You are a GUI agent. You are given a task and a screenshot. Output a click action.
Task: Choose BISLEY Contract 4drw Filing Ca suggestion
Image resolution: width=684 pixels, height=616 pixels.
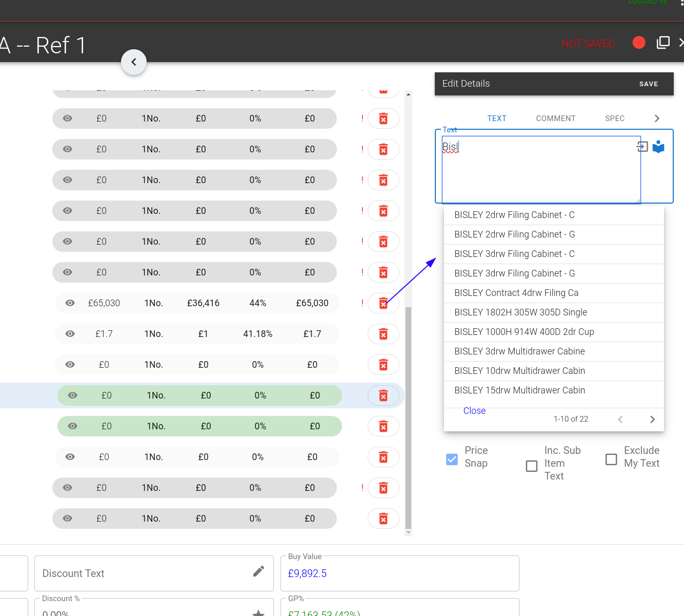click(x=516, y=293)
